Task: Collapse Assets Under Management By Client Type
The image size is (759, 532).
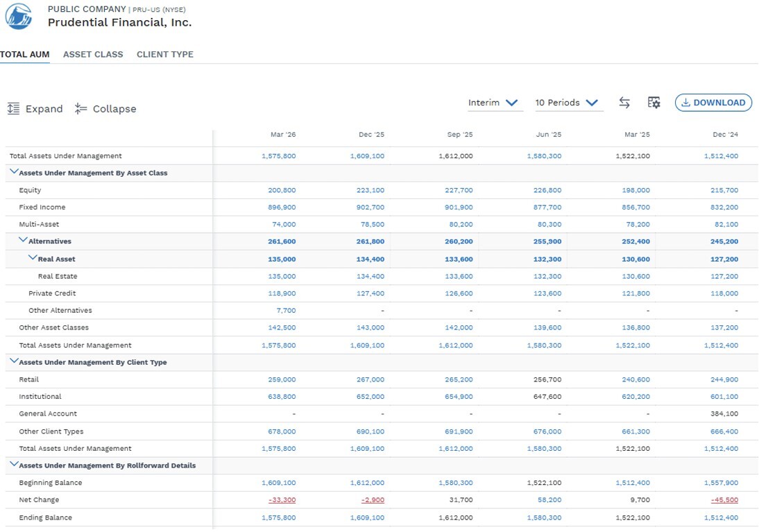Action: point(14,361)
